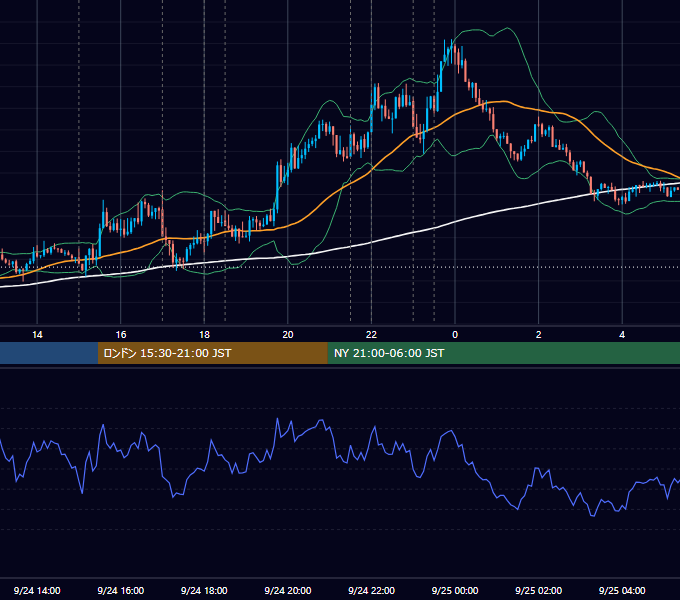Click the 16 hour label on the upper time axis
The width and height of the screenshot is (680, 600).
[x=121, y=335]
